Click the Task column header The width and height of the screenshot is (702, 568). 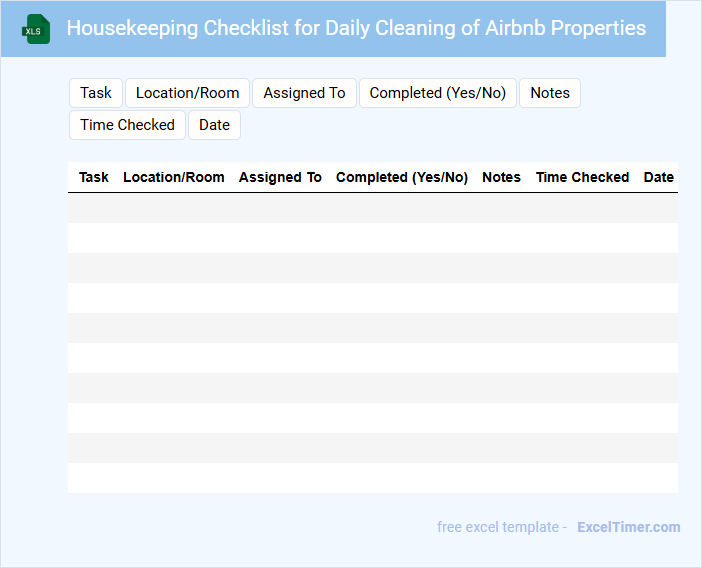coord(94,177)
